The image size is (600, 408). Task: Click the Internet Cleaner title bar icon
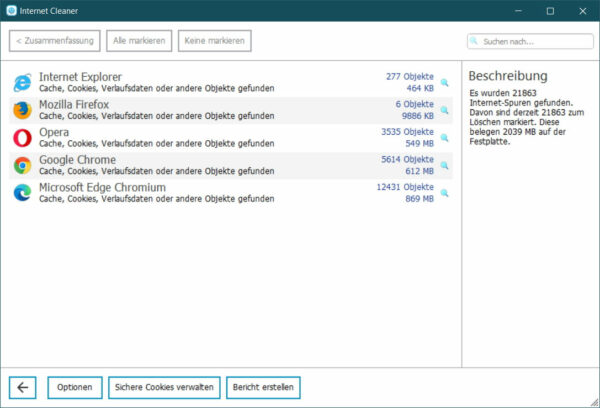[x=11, y=11]
